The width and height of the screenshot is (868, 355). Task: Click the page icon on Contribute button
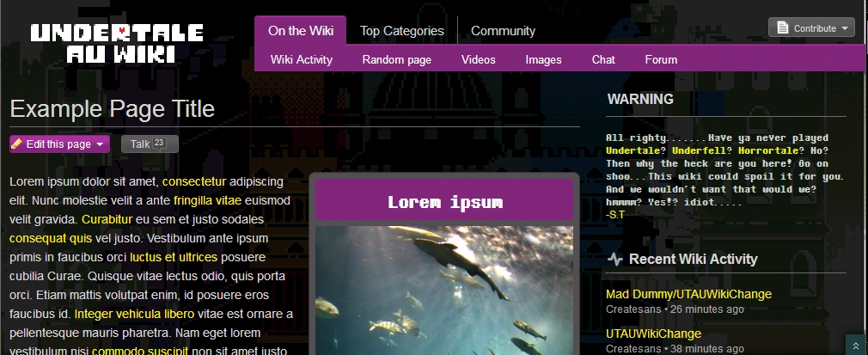click(x=782, y=28)
